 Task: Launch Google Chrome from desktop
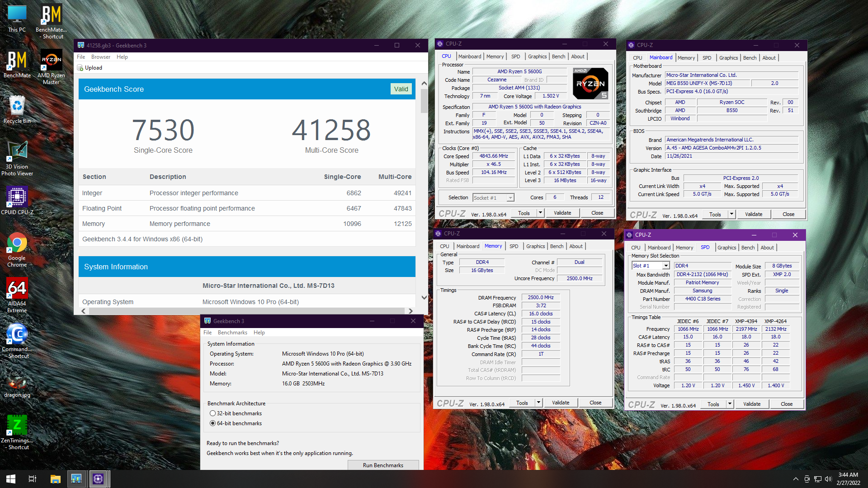17,250
